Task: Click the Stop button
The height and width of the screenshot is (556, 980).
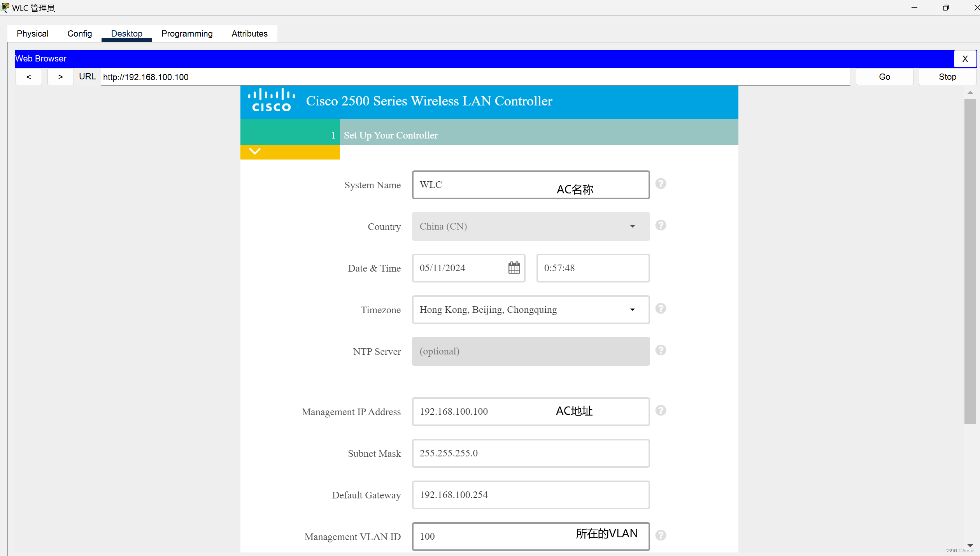Action: coord(947,77)
